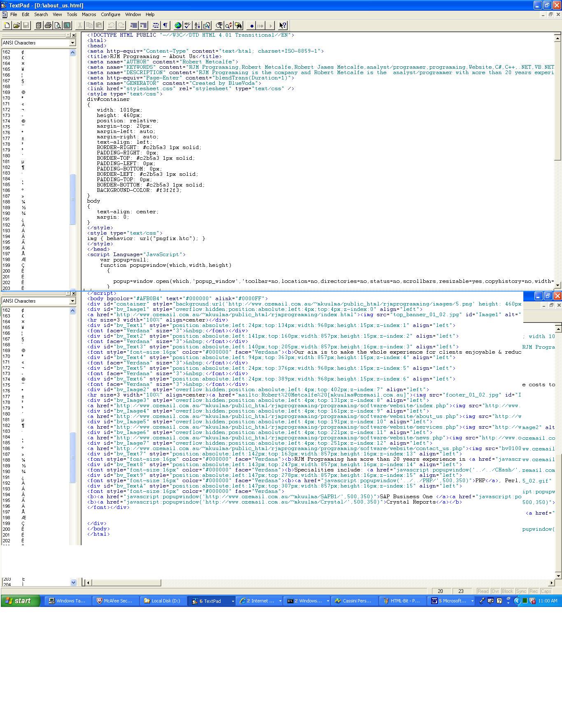Open the Search menu
The height and width of the screenshot is (728, 562).
coord(41,14)
